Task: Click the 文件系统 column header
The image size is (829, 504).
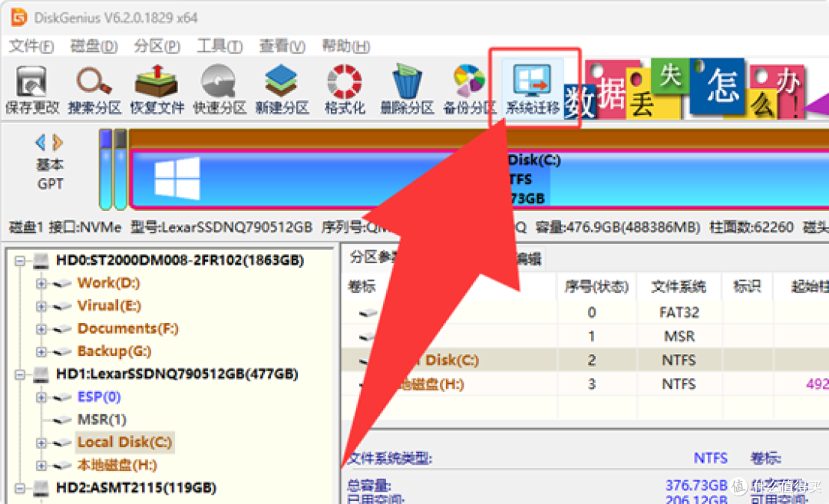Action: point(679,287)
